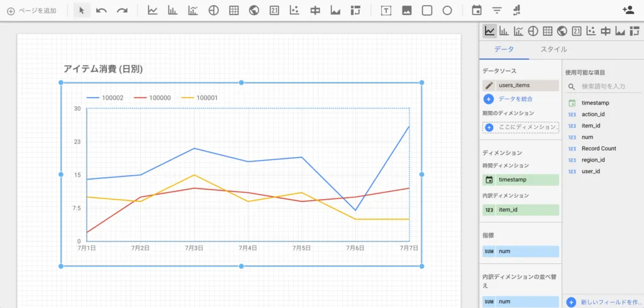The width and height of the screenshot is (644, 308).
Task: Click the SUM num metric chip under 指標
Action: point(521,251)
